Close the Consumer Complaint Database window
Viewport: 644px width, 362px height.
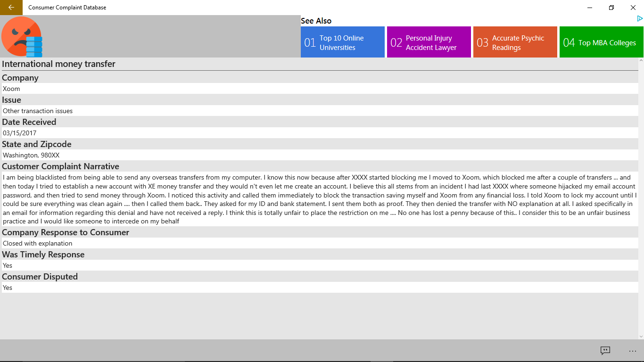pyautogui.click(x=633, y=8)
